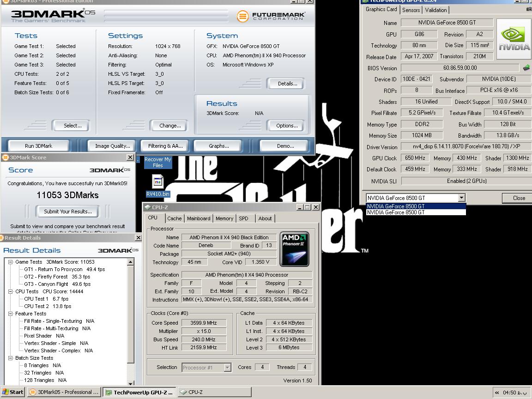Click the Instructions field in CPU-Z
This screenshot has width=532, height=399.
pyautogui.click(x=247, y=300)
